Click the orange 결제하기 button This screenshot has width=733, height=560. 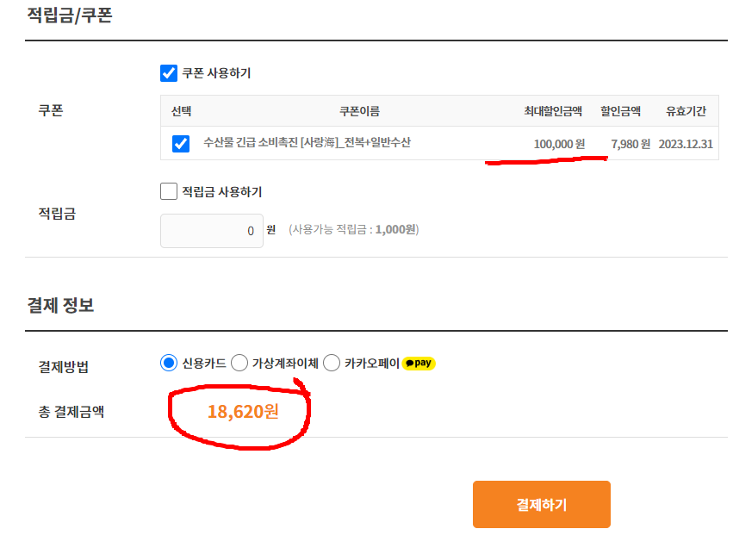541,504
